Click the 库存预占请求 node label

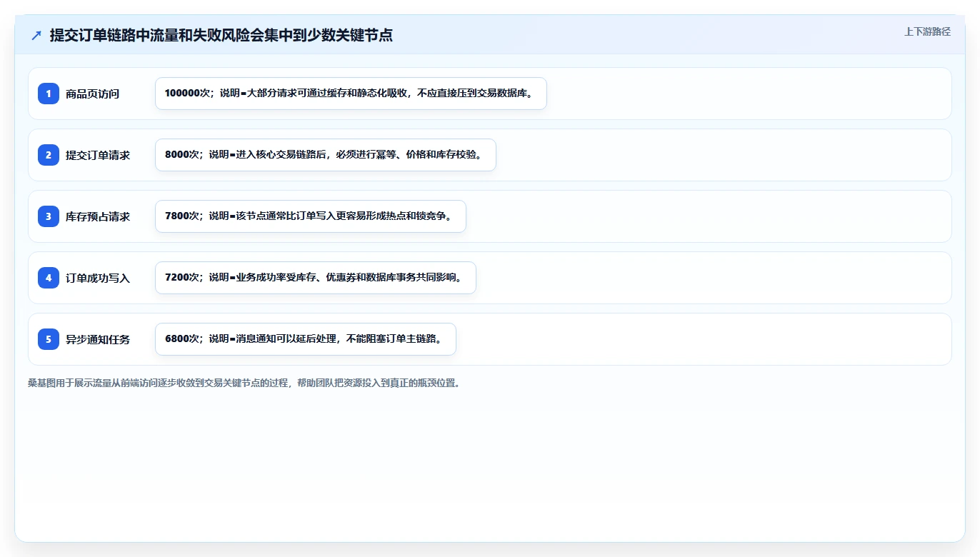coord(98,216)
